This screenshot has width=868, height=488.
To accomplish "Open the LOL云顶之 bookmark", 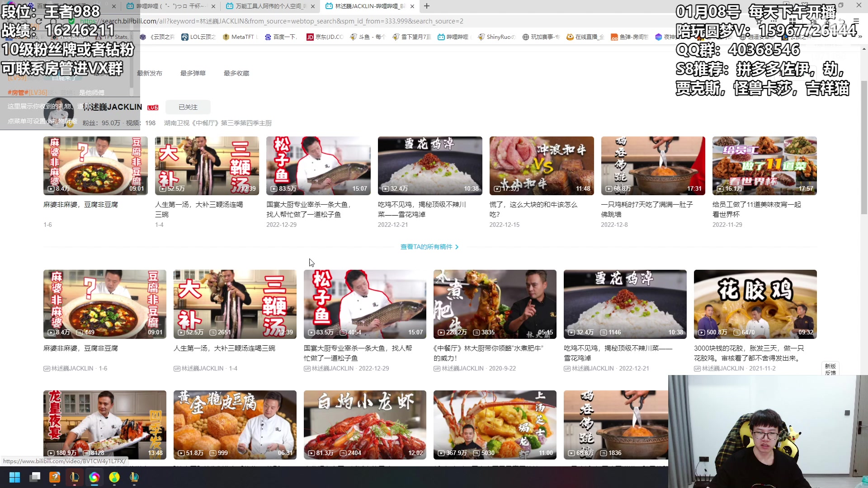I will [198, 37].
